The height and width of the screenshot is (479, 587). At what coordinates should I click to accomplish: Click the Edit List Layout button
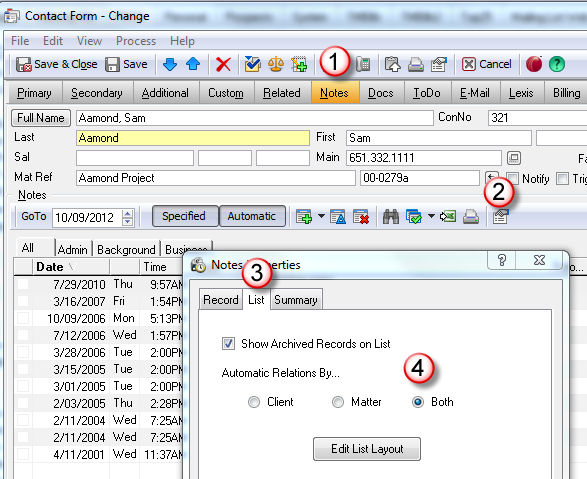pos(367,449)
